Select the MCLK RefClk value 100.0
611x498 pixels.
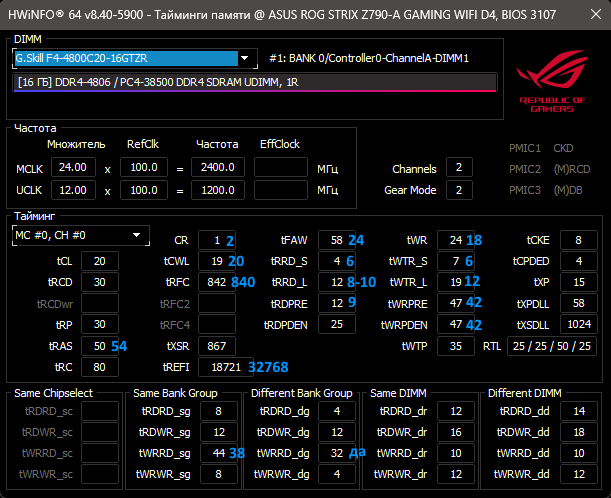[144, 167]
